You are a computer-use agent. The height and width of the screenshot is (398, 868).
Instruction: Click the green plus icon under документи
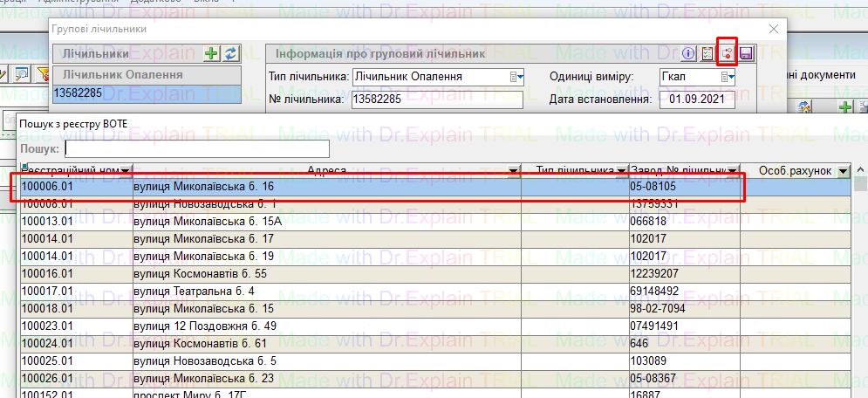844,106
